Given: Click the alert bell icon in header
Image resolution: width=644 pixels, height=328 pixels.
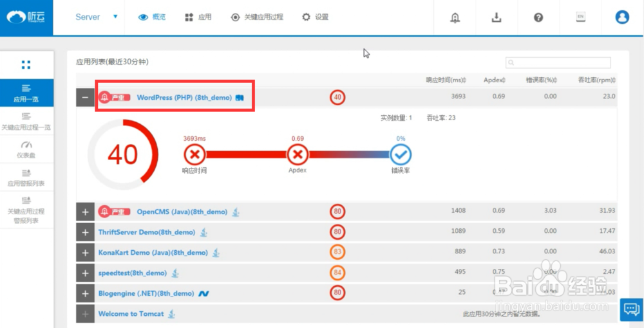Looking at the screenshot, I should [x=455, y=17].
